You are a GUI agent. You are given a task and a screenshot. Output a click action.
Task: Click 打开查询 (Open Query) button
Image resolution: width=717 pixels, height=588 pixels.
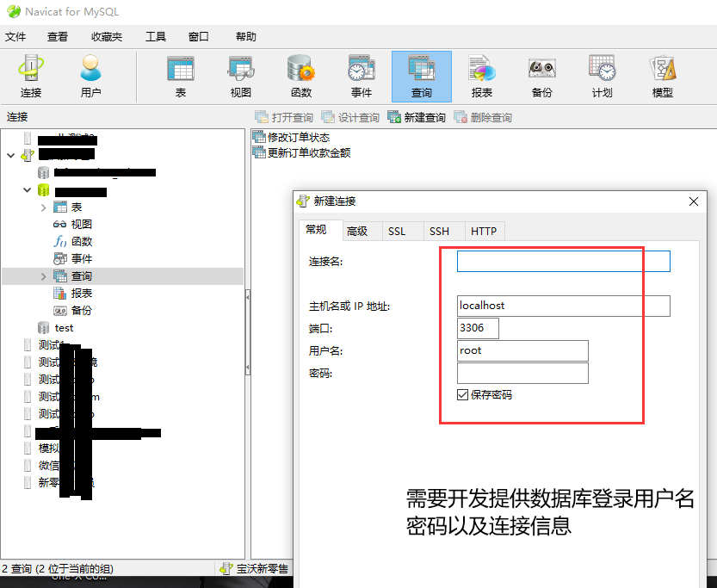click(284, 117)
